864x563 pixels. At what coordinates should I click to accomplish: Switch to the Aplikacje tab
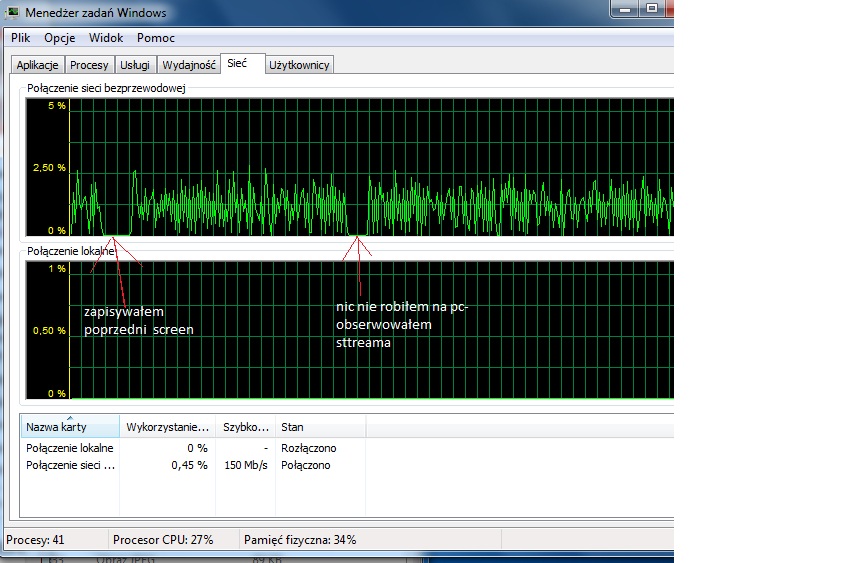pyautogui.click(x=37, y=65)
